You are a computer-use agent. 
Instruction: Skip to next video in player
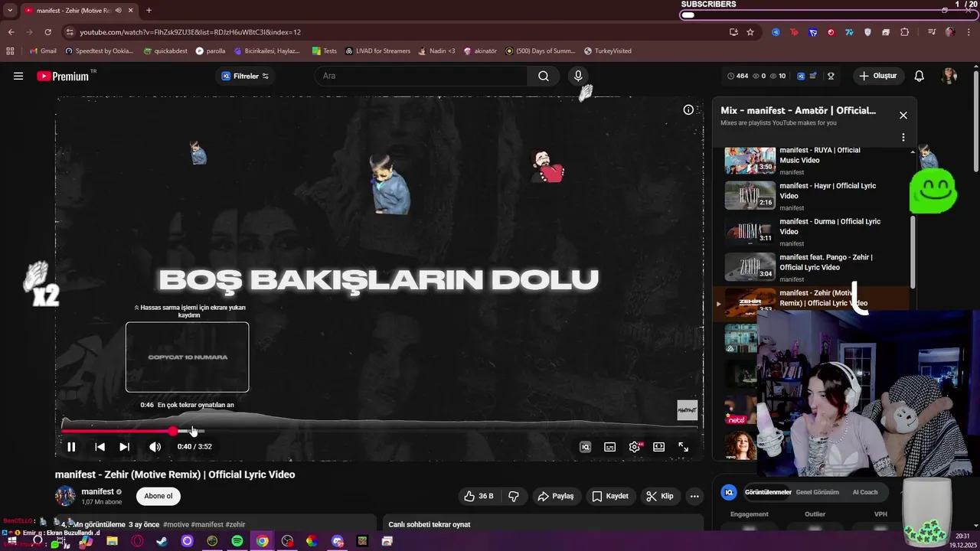pos(124,447)
